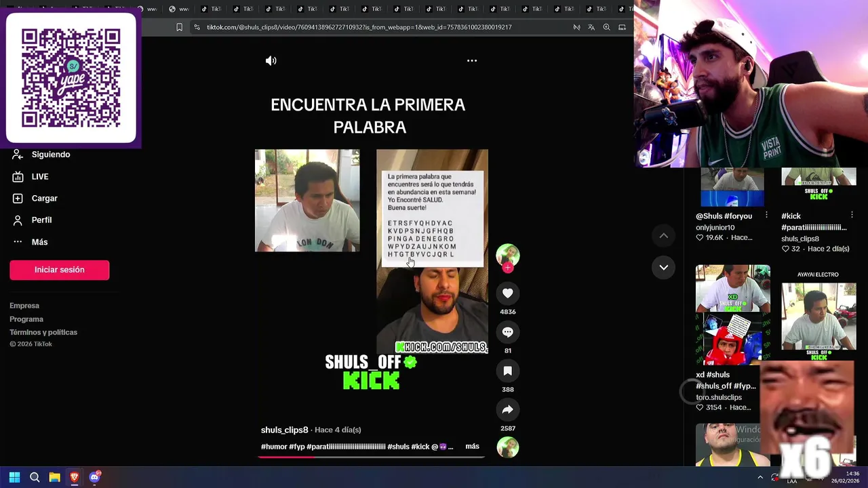
Task: Click the #humor hashtag in caption
Action: pyautogui.click(x=274, y=447)
